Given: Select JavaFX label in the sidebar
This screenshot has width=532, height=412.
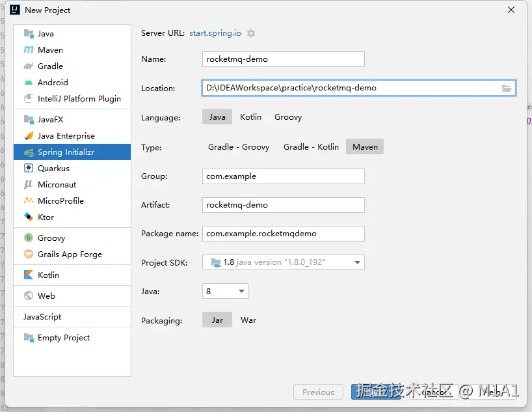Looking at the screenshot, I should coord(50,120).
